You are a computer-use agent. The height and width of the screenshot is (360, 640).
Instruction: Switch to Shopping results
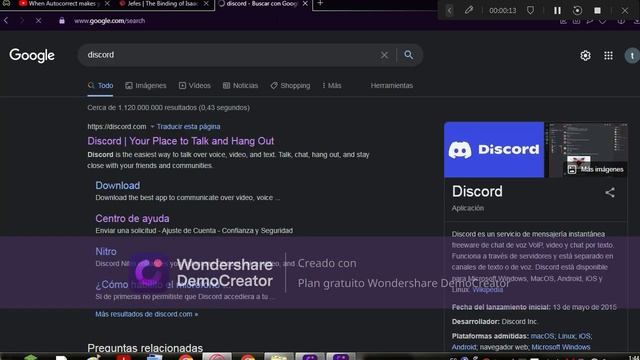pos(290,86)
